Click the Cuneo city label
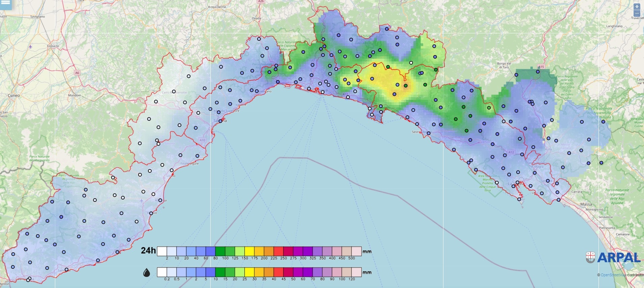 point(14,96)
